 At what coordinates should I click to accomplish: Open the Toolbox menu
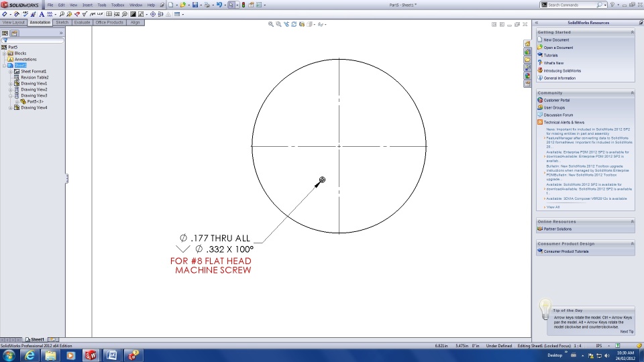[x=118, y=5]
